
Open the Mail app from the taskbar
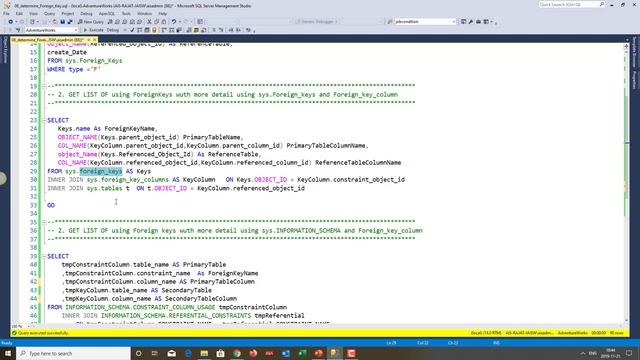pos(171,353)
